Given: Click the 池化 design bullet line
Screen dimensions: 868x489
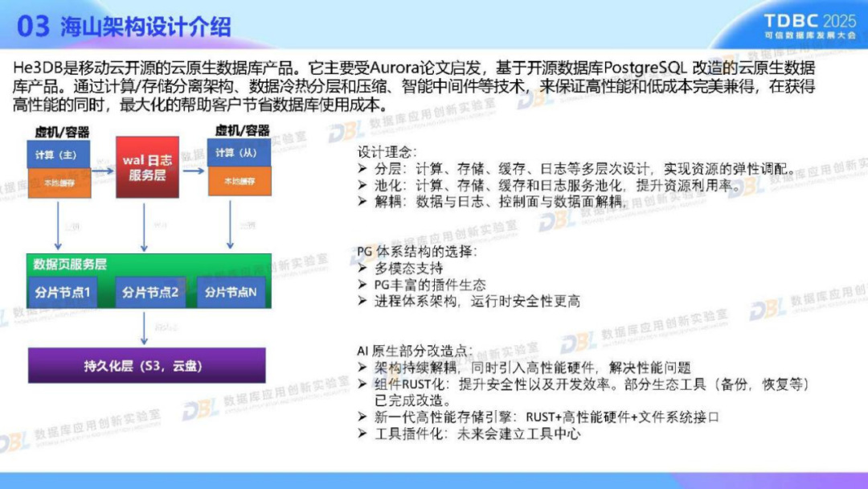Looking at the screenshot, I should [x=549, y=186].
